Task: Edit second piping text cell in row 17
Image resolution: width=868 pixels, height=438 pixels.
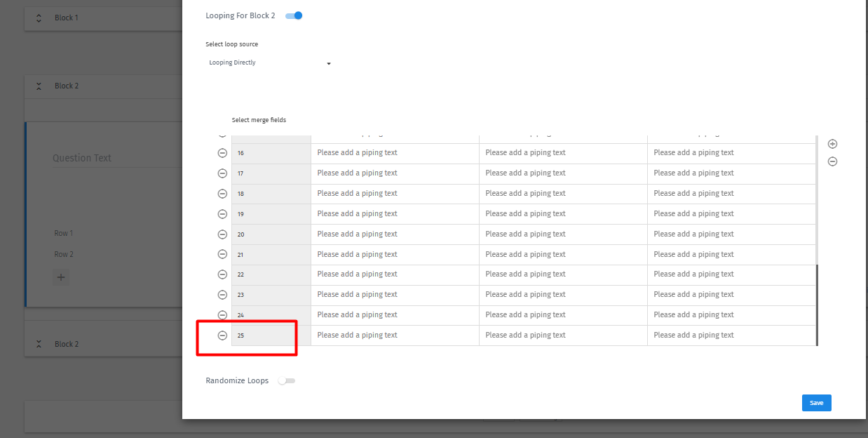Action: pos(563,173)
